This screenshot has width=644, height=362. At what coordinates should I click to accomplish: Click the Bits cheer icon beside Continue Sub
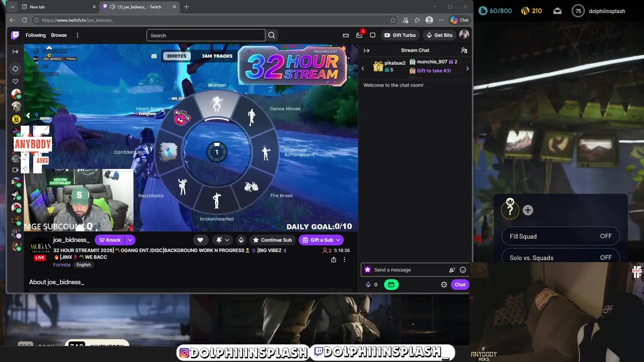[241, 240]
